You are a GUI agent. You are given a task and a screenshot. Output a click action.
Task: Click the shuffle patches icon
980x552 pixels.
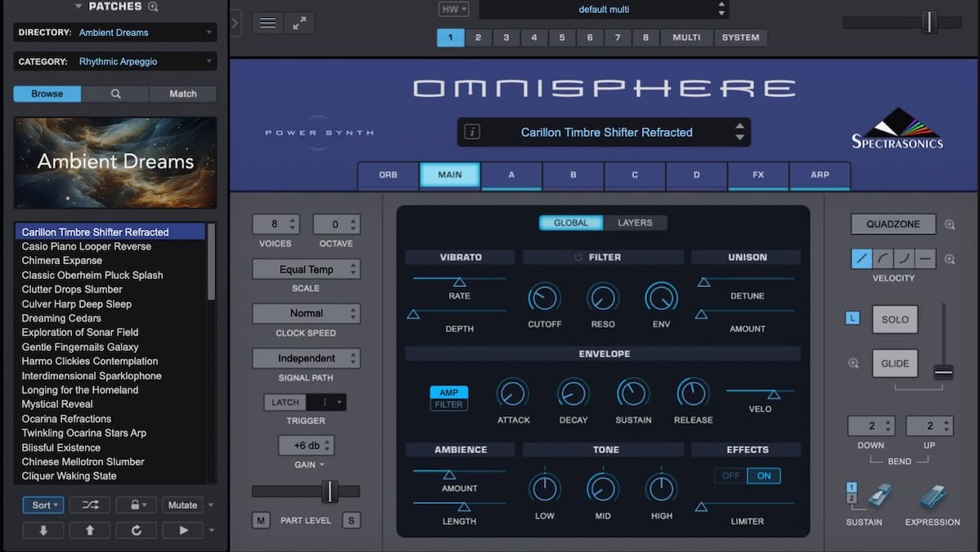(x=89, y=505)
